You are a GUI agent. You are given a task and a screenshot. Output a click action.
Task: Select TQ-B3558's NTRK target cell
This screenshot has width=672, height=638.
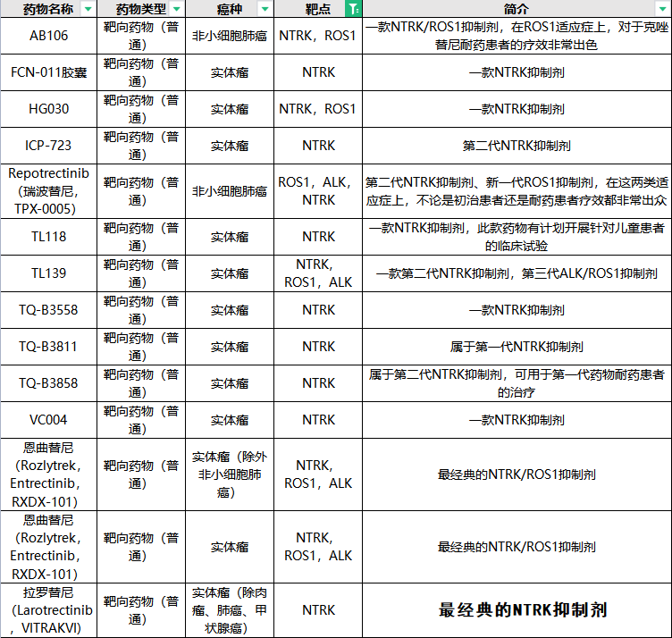[318, 310]
